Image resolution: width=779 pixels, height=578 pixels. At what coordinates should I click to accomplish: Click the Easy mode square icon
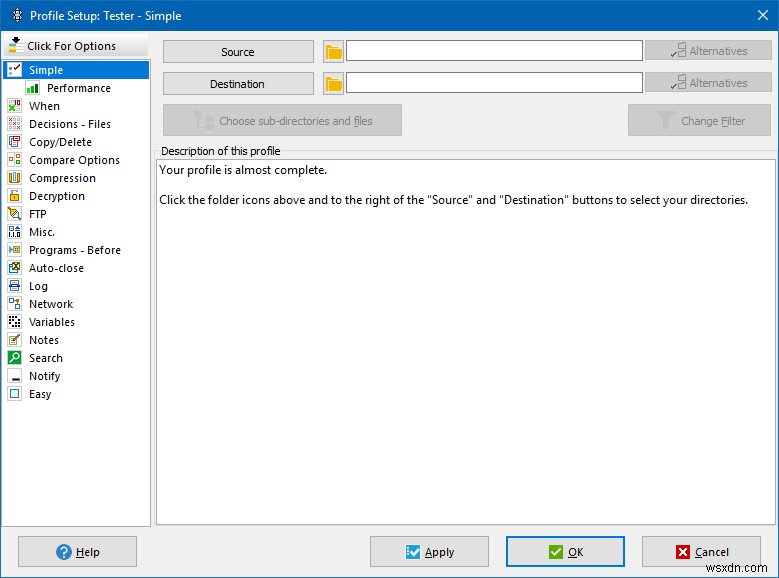[14, 394]
